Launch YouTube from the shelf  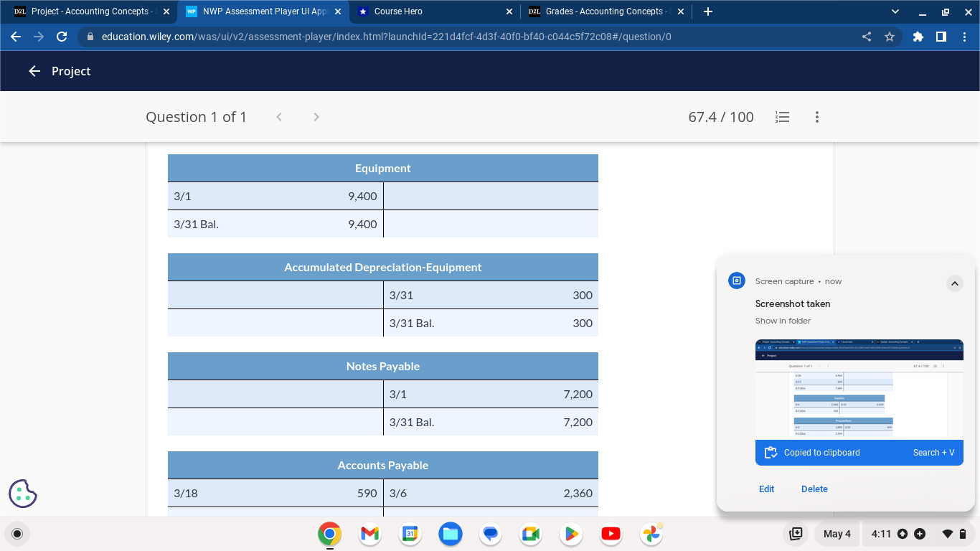point(611,534)
